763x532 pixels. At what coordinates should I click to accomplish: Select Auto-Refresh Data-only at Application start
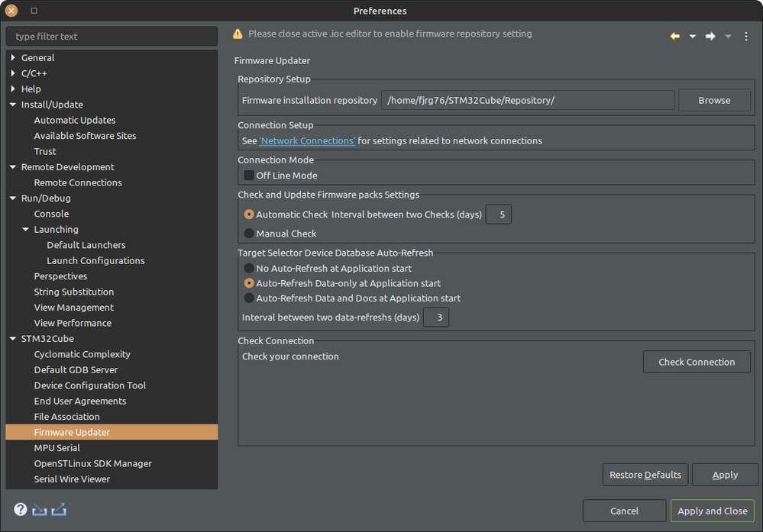pos(249,283)
